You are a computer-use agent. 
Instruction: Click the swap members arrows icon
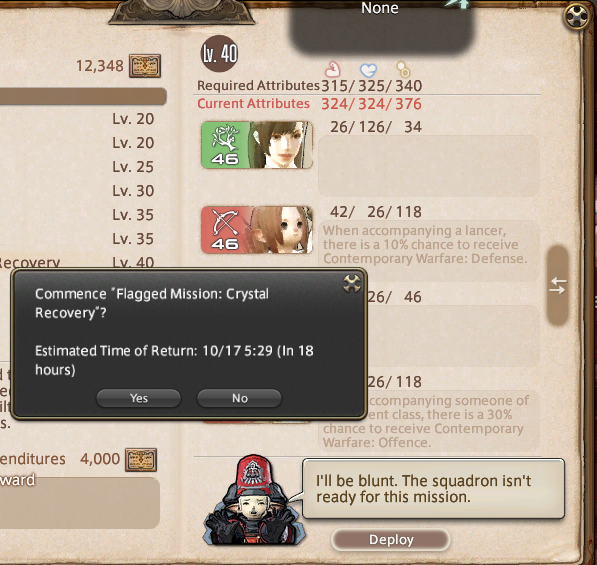point(558,286)
